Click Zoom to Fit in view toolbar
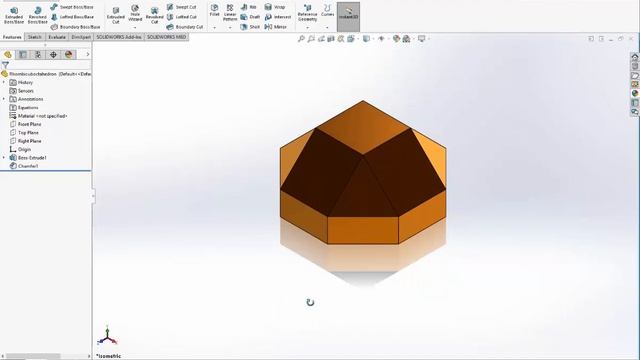Screen dimensions: 640x360 point(301,39)
